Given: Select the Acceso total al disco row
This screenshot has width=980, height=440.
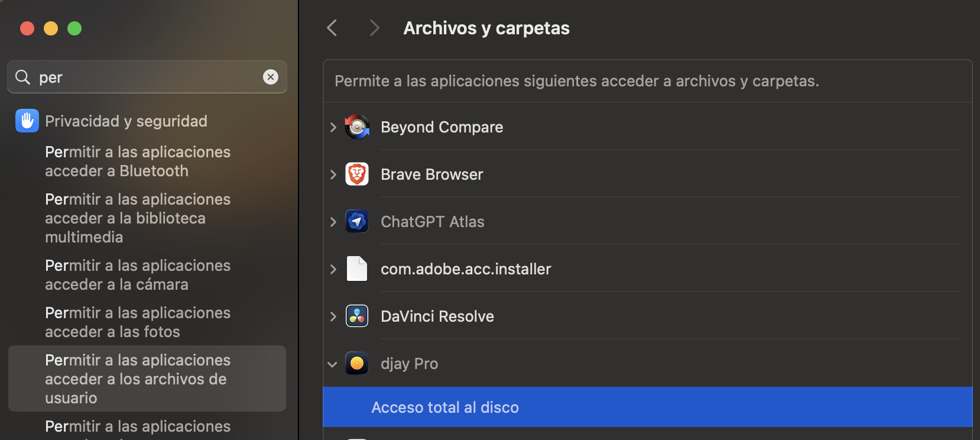Looking at the screenshot, I should [x=647, y=407].
